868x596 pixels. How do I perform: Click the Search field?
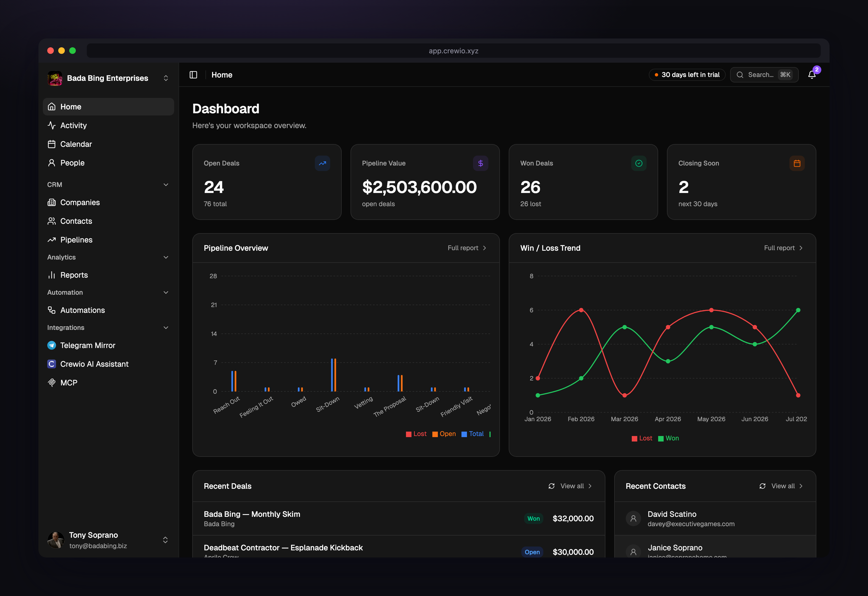coord(764,75)
